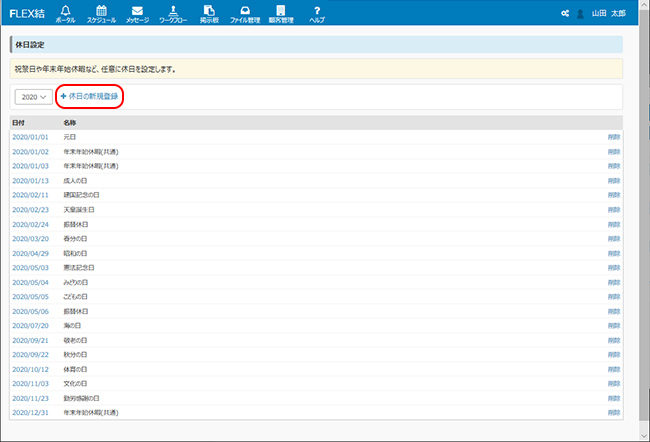Open the 2020/02/11 date link
Viewport: 650px width, 442px height.
point(30,195)
